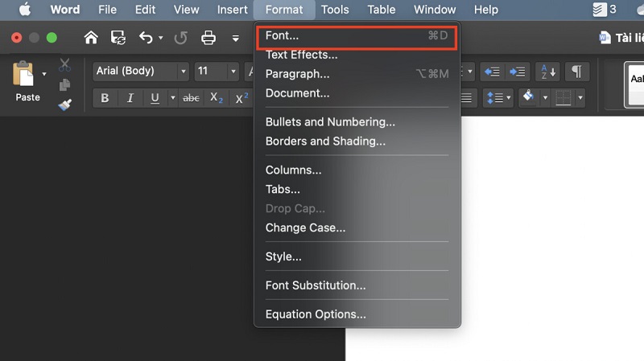Toggle Bold formatting
The width and height of the screenshot is (644, 361).
[105, 98]
